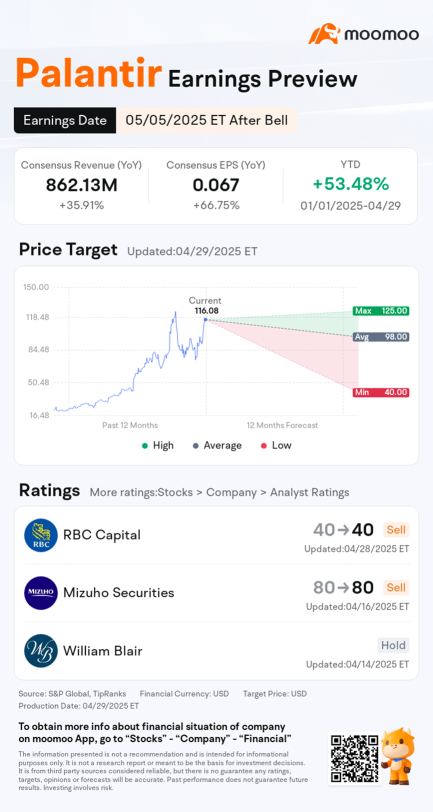Select the Min 40.00 price label
Screen dimensions: 433x812
(381, 393)
